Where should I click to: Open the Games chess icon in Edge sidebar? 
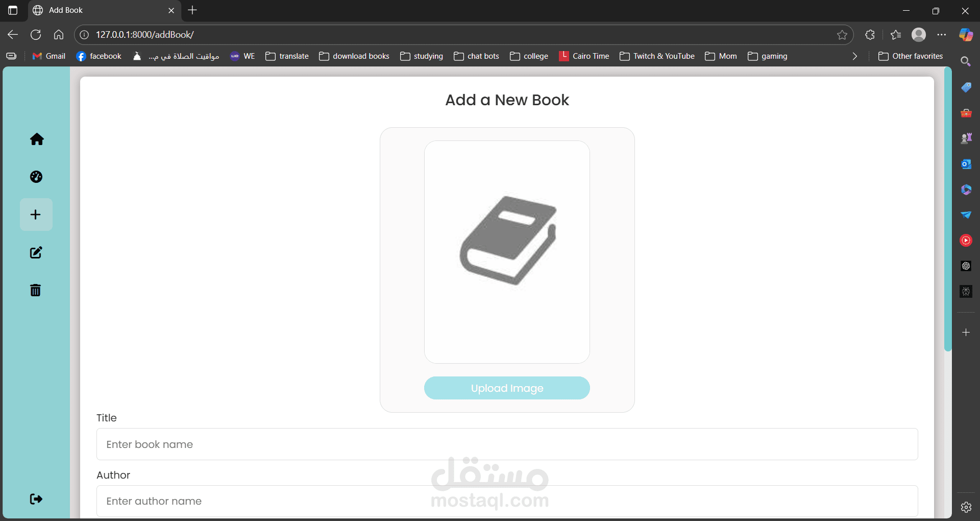pyautogui.click(x=966, y=138)
